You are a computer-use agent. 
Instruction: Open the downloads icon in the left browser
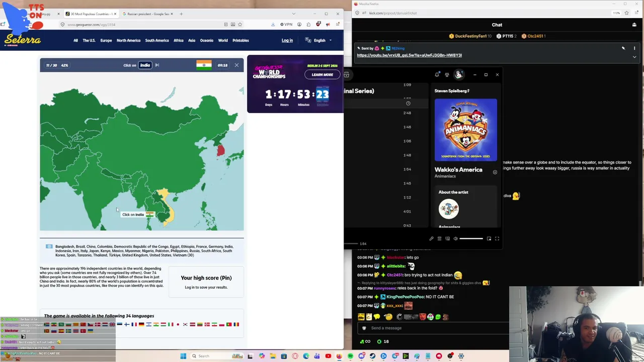273,24
